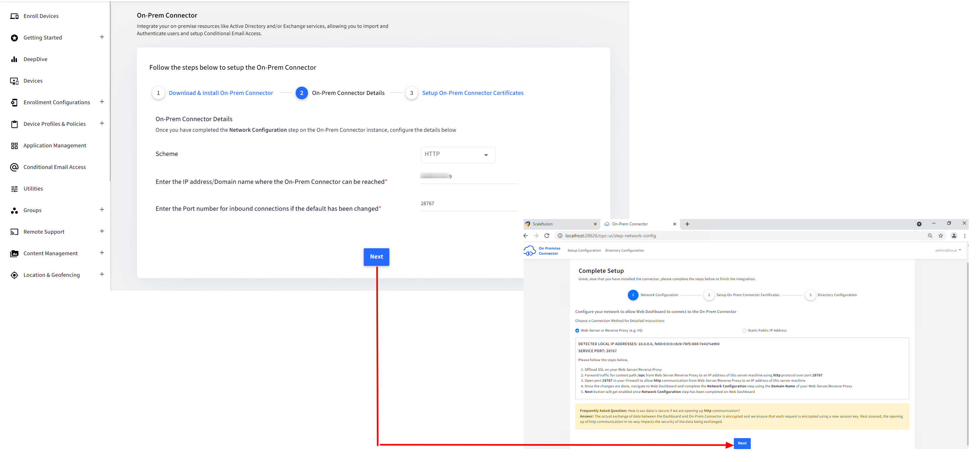The image size is (980, 462).
Task: Click Next in Scalefusion On-Prem Connector Details
Action: click(x=376, y=257)
